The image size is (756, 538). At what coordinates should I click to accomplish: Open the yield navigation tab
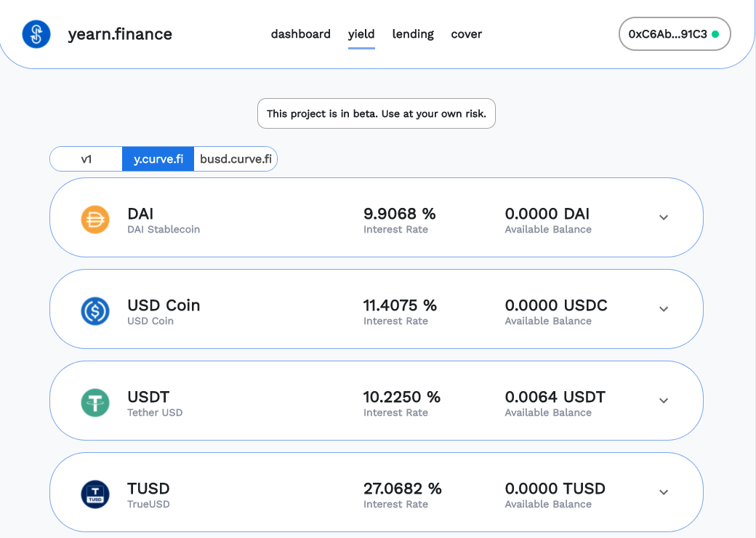[361, 34]
